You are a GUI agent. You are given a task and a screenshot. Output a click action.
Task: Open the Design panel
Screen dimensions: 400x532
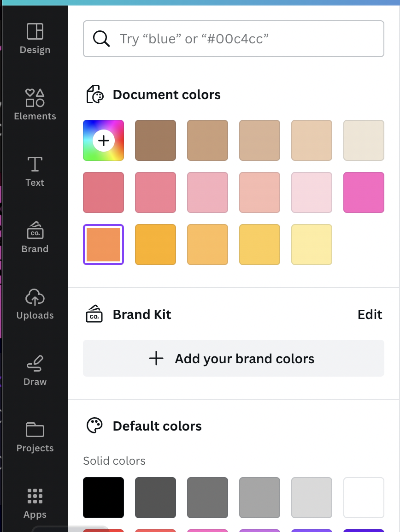[x=35, y=38]
